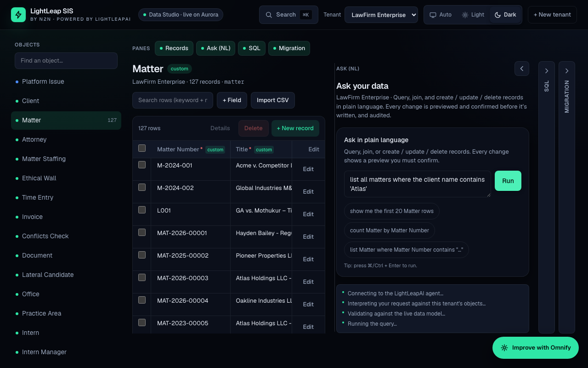Open the Attorney object

pos(66,139)
